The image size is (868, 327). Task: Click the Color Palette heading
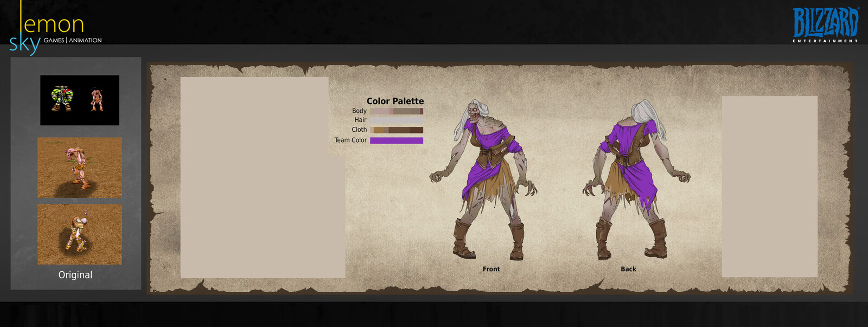tap(395, 101)
